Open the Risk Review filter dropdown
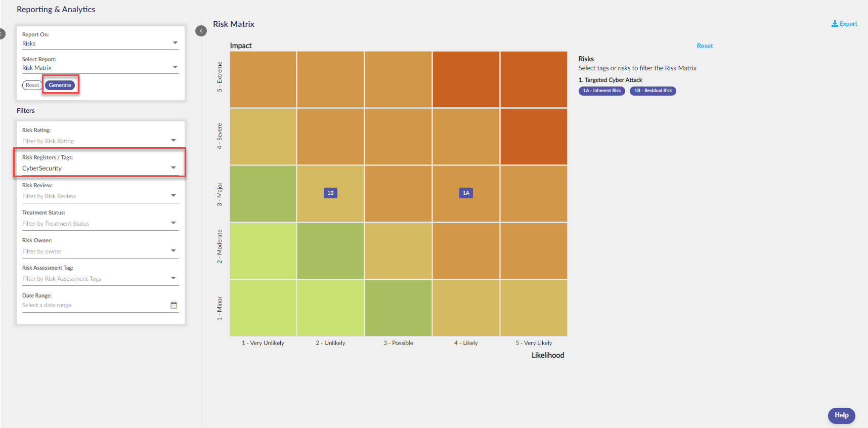This screenshot has height=428, width=868. click(100, 196)
